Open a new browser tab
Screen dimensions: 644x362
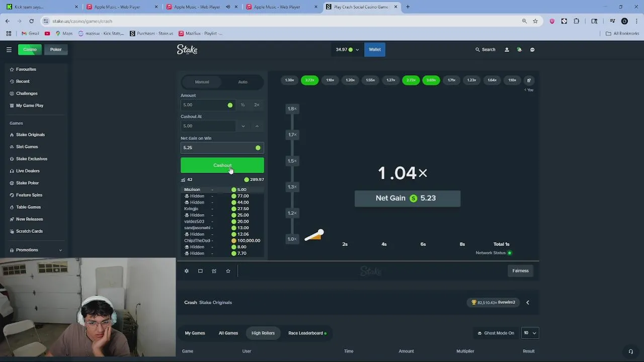[408, 7]
